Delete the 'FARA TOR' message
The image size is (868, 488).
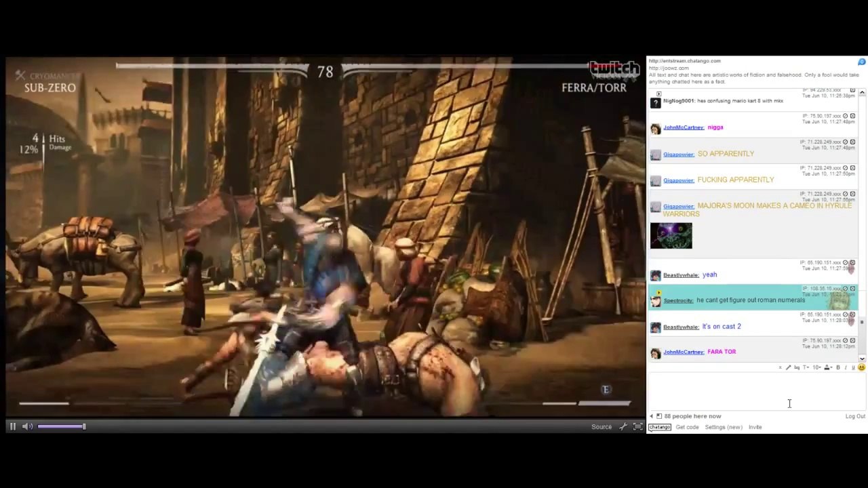coord(852,341)
